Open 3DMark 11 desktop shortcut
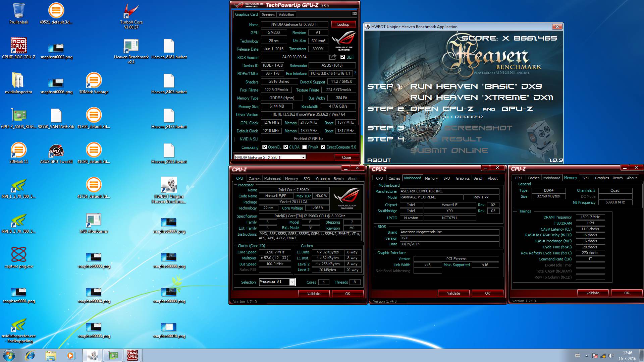 (x=18, y=153)
